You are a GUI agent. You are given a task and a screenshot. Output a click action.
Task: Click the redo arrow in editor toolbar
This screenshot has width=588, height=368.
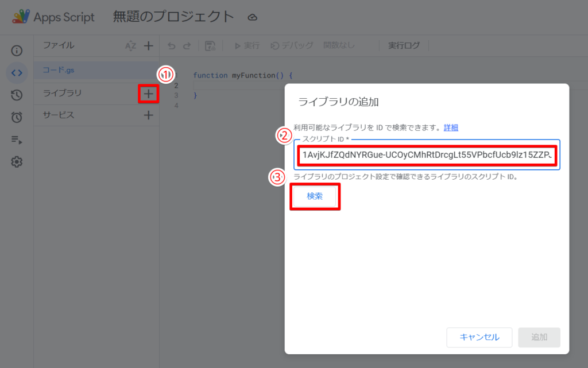[186, 46]
